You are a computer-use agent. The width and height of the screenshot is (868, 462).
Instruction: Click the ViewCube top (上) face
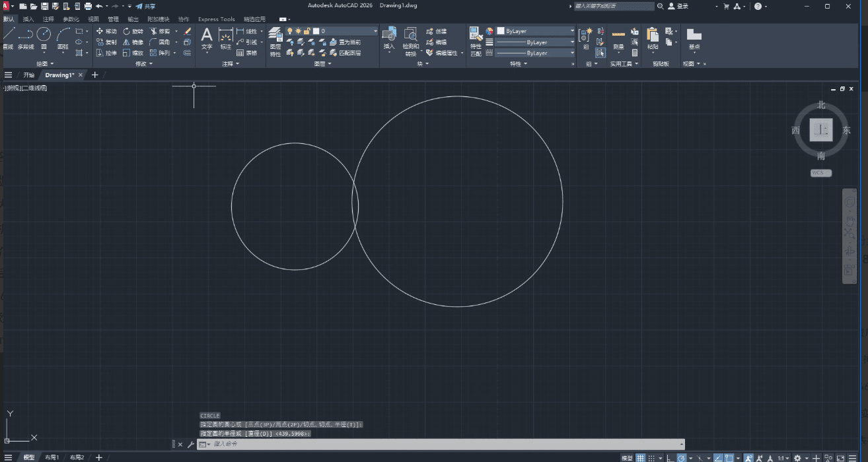click(821, 130)
